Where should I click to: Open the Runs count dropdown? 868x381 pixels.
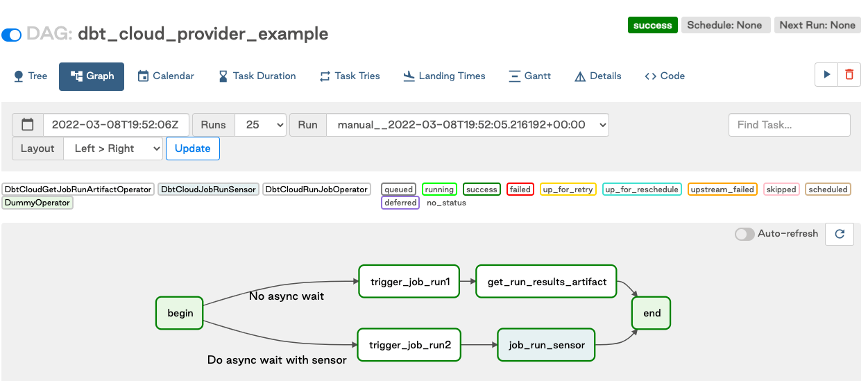pyautogui.click(x=261, y=125)
